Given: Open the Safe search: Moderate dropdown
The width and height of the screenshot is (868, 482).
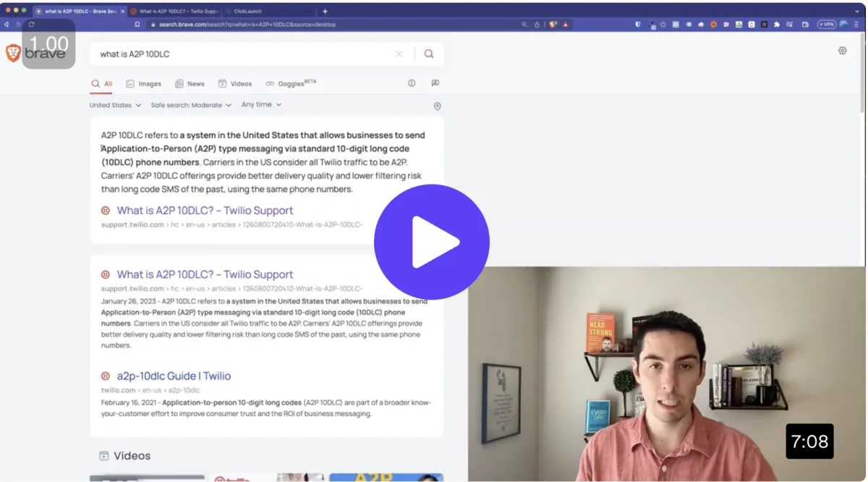Looking at the screenshot, I should pyautogui.click(x=191, y=105).
